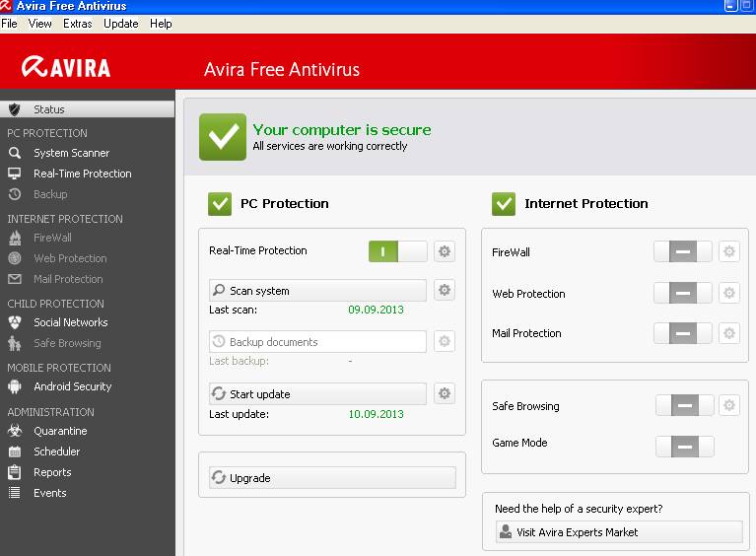Screen dimensions: 756x556
Task: Toggle the Web Protection switch
Action: tap(683, 293)
